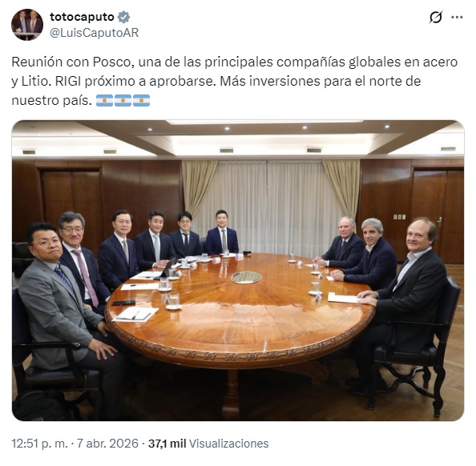View the 37,1 mil Visualizaciones count
This screenshot has width=476, height=466.
208,444
